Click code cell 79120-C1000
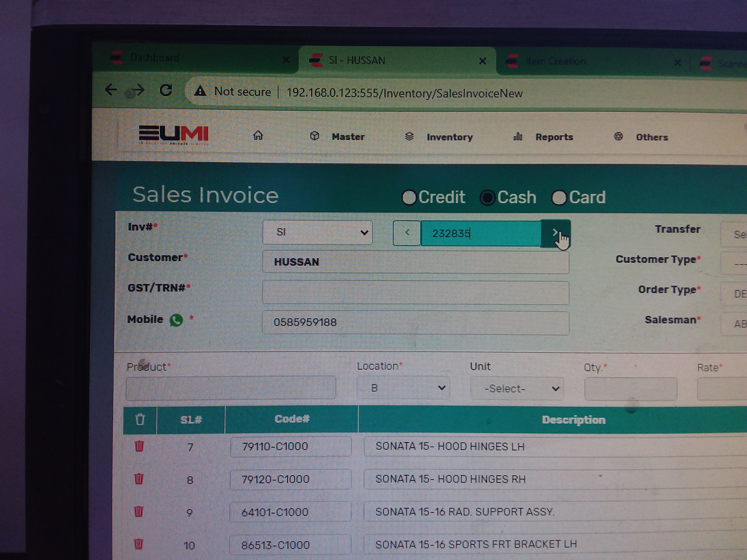Screen dimensions: 747x560 click(291, 479)
